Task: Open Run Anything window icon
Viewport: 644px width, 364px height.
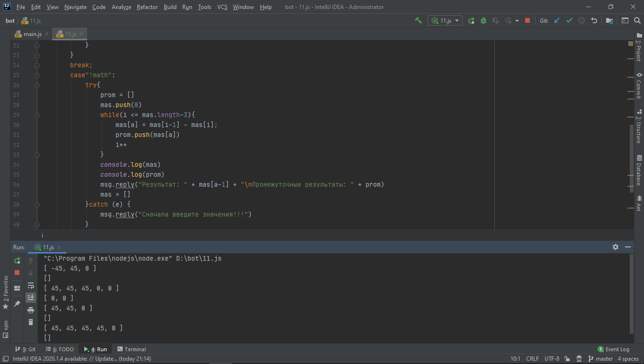Action: pyautogui.click(x=625, y=20)
